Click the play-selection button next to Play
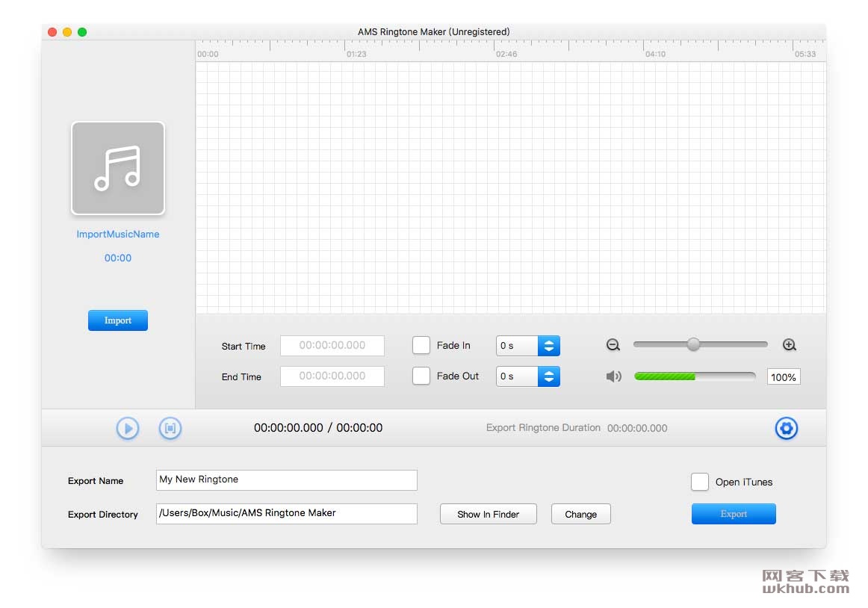The width and height of the screenshot is (868, 608). (170, 428)
